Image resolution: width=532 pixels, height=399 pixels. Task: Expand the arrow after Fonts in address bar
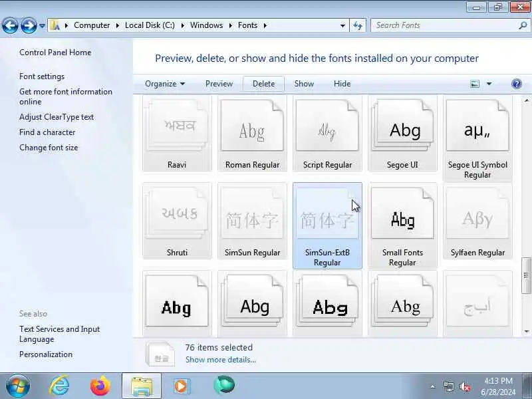(265, 25)
